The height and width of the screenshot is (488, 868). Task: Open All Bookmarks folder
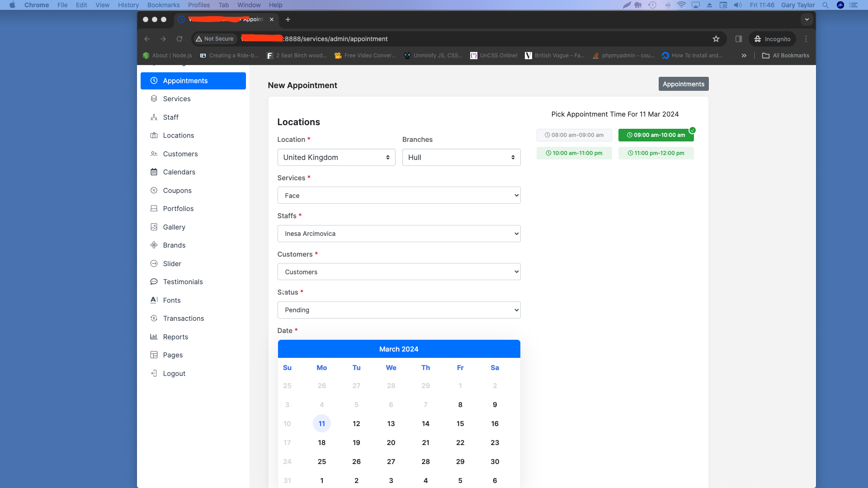point(786,56)
